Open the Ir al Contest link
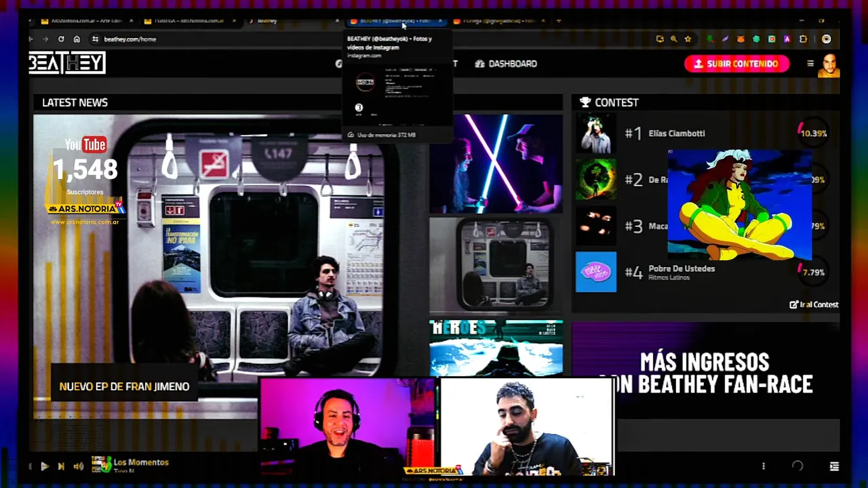Image resolution: width=868 pixels, height=488 pixels. click(814, 304)
